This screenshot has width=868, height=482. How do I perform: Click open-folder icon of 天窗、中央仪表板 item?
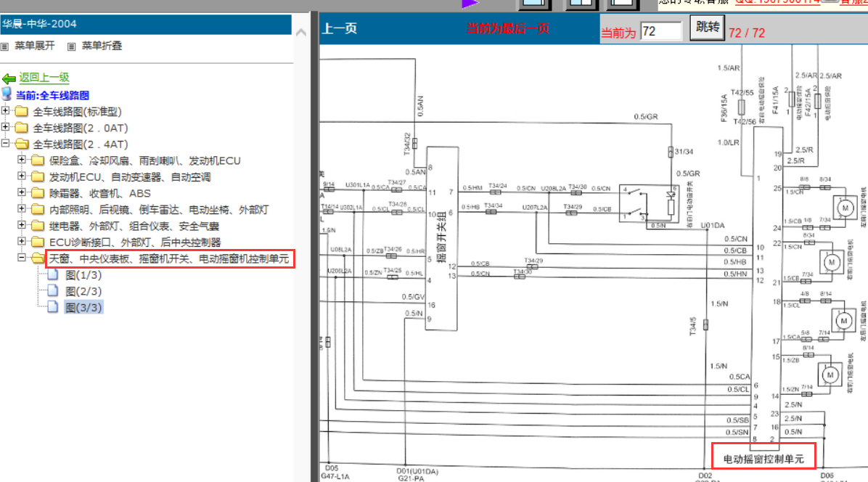(x=38, y=258)
